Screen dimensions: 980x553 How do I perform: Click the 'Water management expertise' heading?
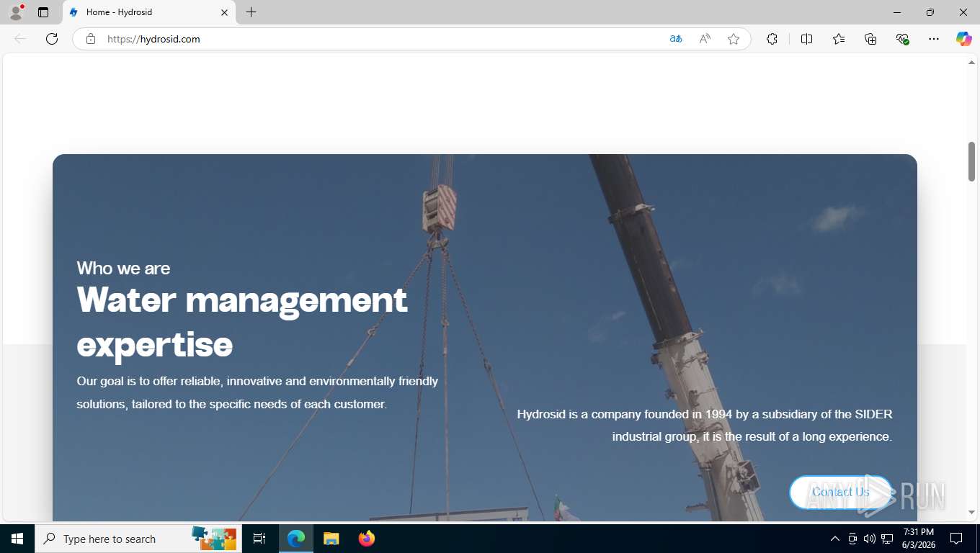pyautogui.click(x=242, y=322)
